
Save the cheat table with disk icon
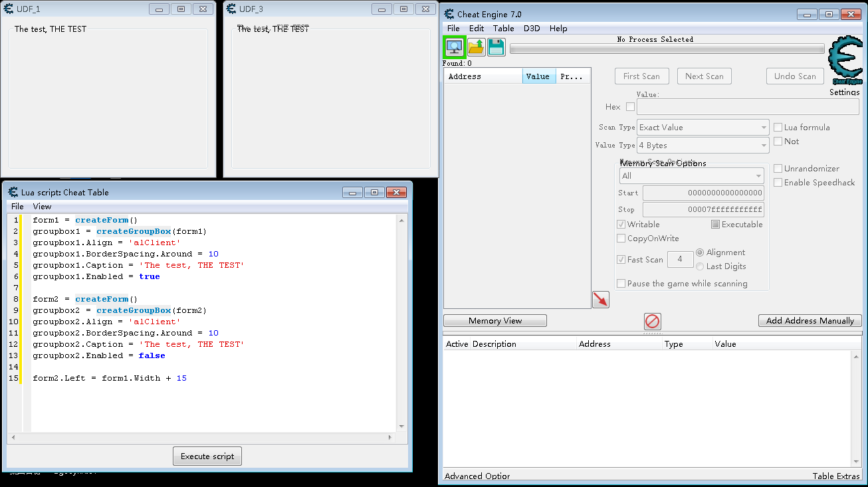[496, 47]
